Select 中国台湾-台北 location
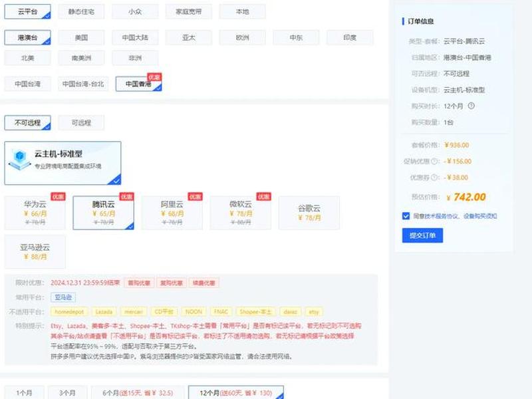 (83, 84)
